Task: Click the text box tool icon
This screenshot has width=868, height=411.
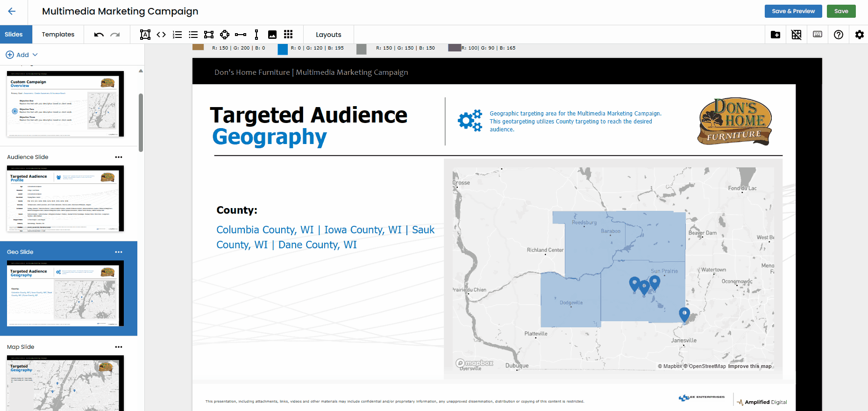Action: (145, 35)
